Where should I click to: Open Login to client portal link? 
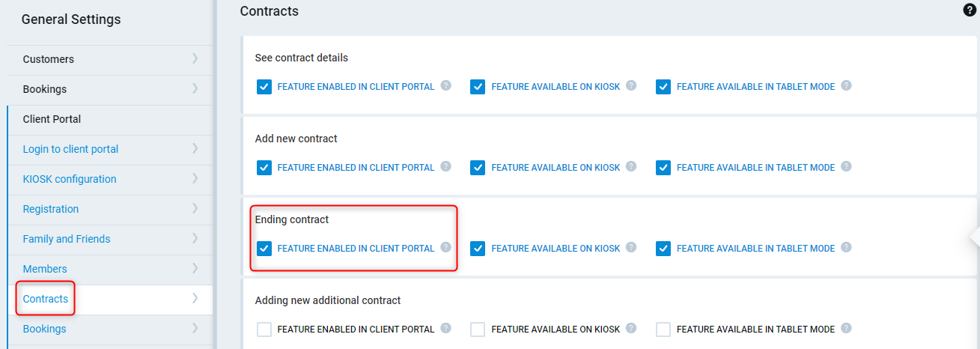(70, 149)
